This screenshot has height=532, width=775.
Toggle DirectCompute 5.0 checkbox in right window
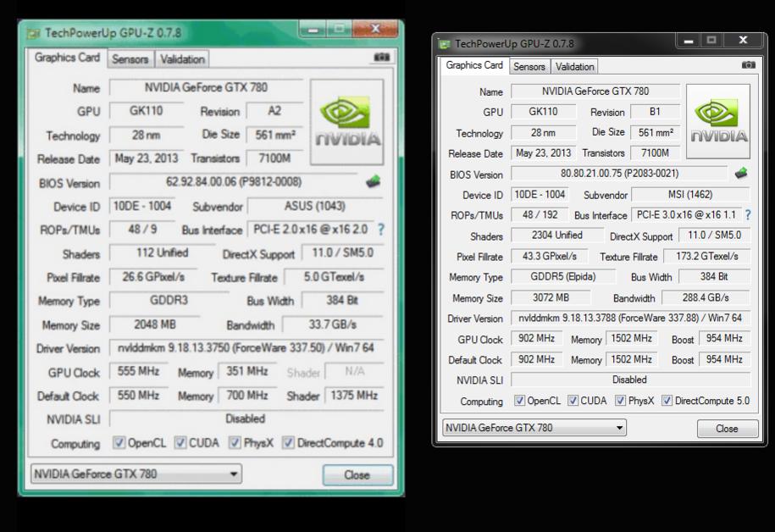(x=667, y=401)
